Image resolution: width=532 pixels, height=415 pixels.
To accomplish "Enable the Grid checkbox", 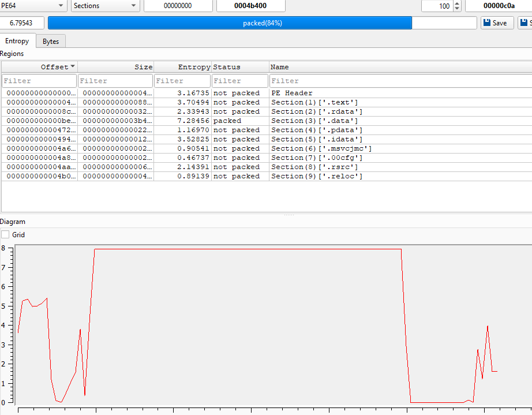I will pos(5,234).
